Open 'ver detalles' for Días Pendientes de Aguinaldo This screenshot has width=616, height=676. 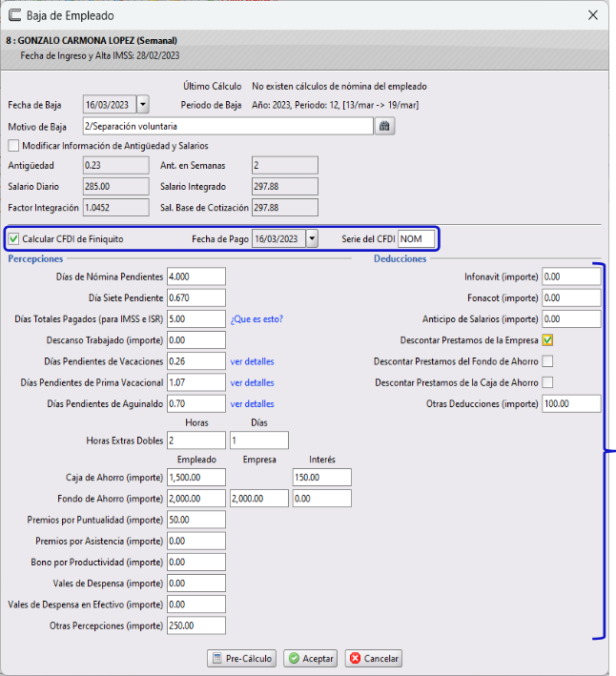252,404
